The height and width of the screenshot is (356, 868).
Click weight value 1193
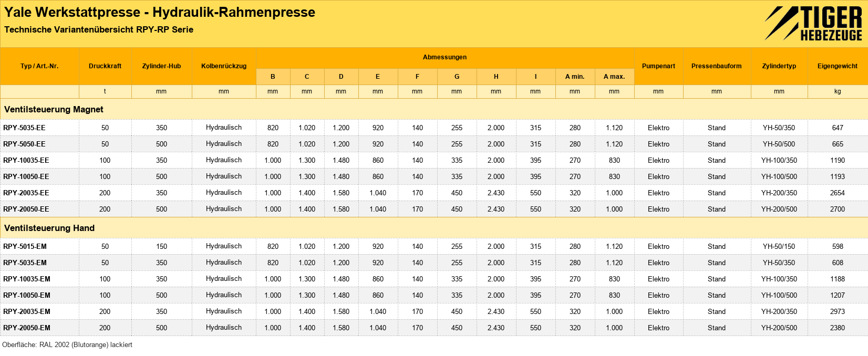coord(838,176)
